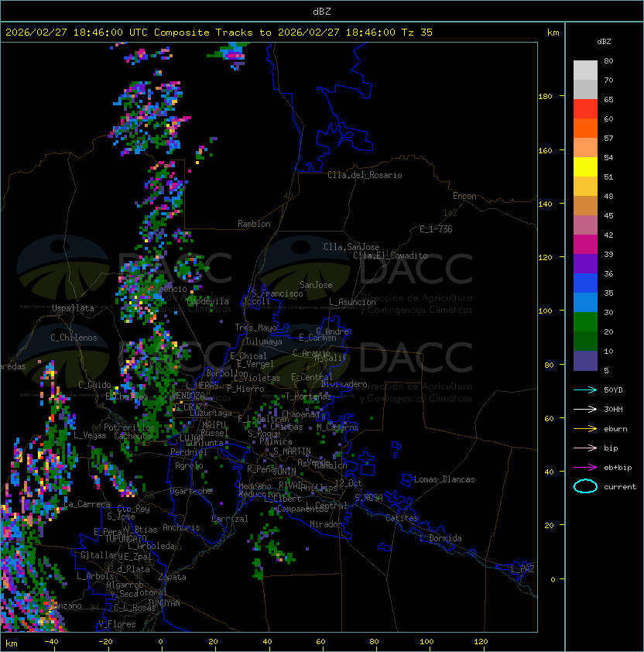Click the 'Composite Tracks' header text
The image size is (644, 652).
pos(204,33)
